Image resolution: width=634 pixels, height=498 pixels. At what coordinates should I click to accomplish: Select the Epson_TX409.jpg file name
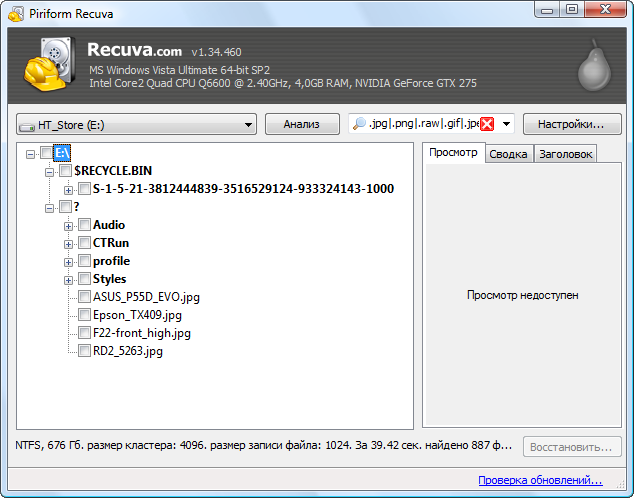click(x=137, y=315)
